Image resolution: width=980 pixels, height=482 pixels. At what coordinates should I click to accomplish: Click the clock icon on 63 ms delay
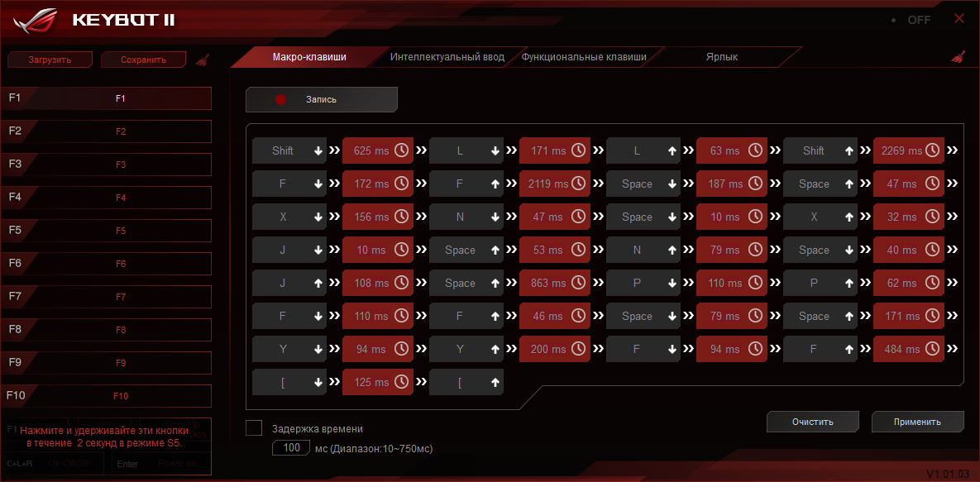[x=755, y=150]
